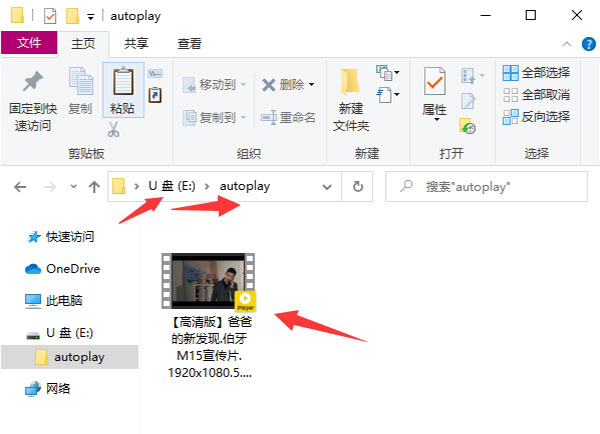Switch to the 主页 home tab
The image size is (600, 434).
pyautogui.click(x=83, y=43)
